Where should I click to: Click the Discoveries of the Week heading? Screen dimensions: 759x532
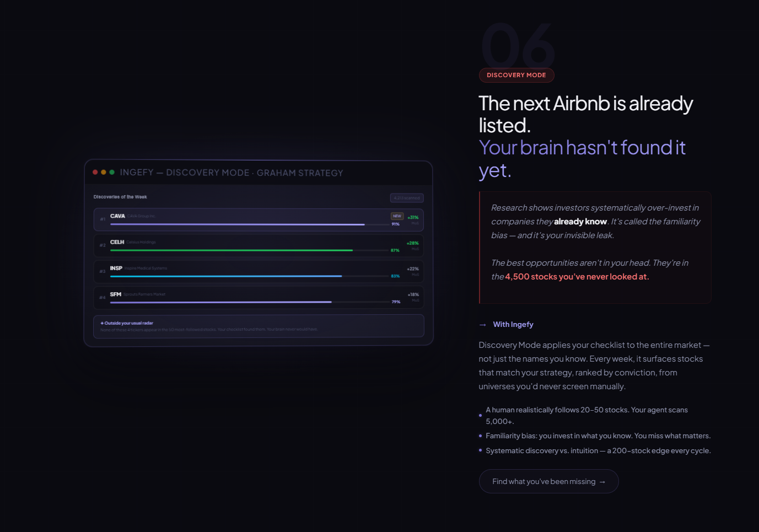pos(120,197)
